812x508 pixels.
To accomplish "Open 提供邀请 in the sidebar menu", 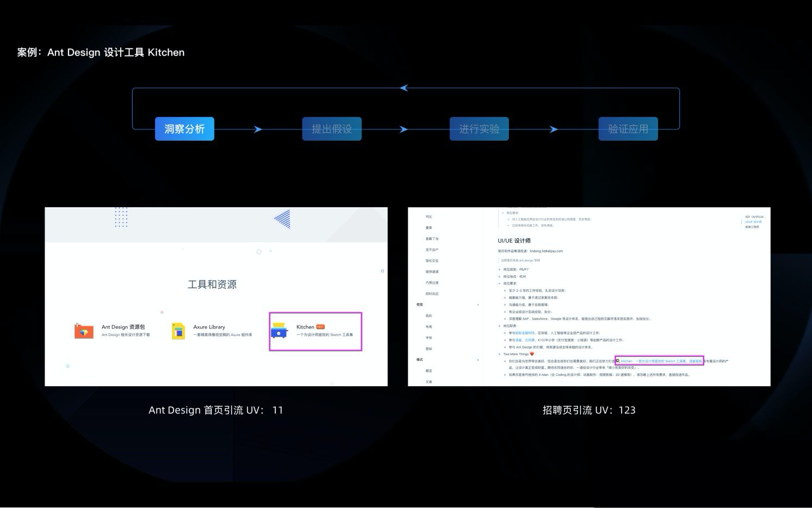I will click(432, 272).
